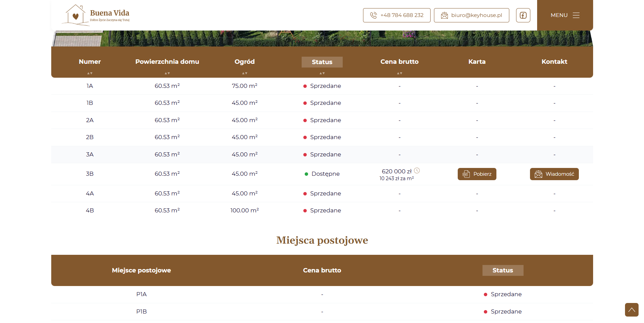Click the Dostępne status of 3B
The height and width of the screenshot is (323, 644).
click(x=322, y=174)
